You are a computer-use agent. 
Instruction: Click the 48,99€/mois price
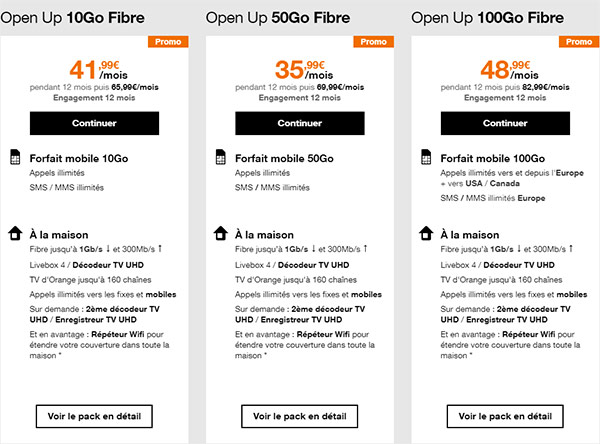click(503, 71)
